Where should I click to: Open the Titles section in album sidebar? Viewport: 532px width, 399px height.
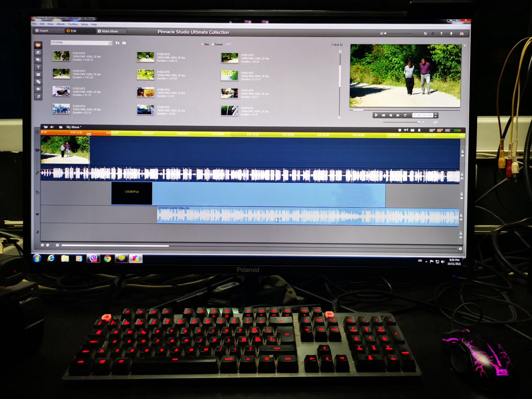[38, 67]
